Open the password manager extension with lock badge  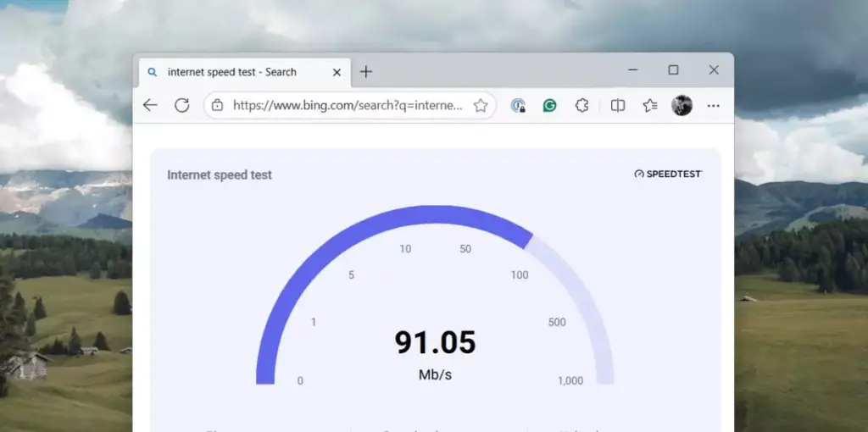click(518, 105)
